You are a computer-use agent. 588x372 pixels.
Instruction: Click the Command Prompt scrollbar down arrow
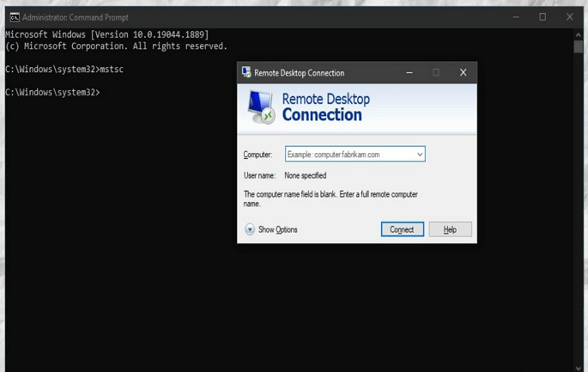pyautogui.click(x=579, y=367)
